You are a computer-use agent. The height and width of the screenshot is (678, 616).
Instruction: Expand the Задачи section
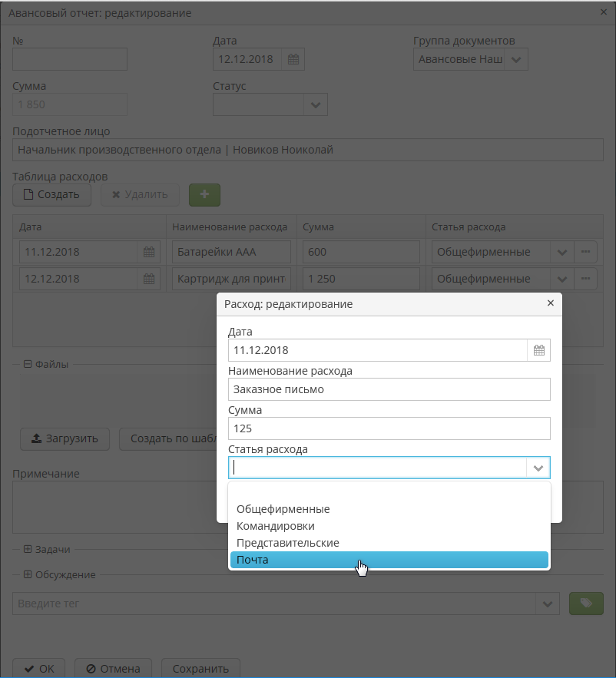tap(28, 550)
